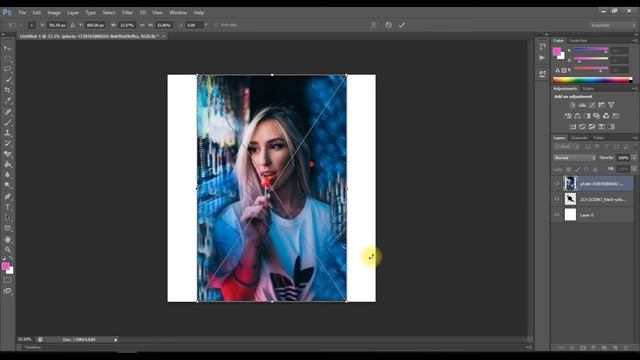Add an Invert adjustment

[x=573, y=127]
